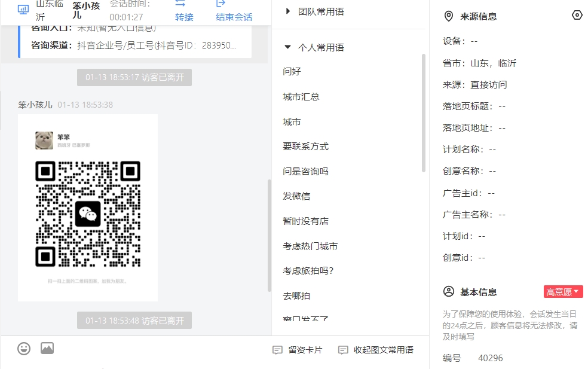Screen dimensions: 588x369
Task: Select the 城市汇总 quick phrase
Action: coord(301,97)
